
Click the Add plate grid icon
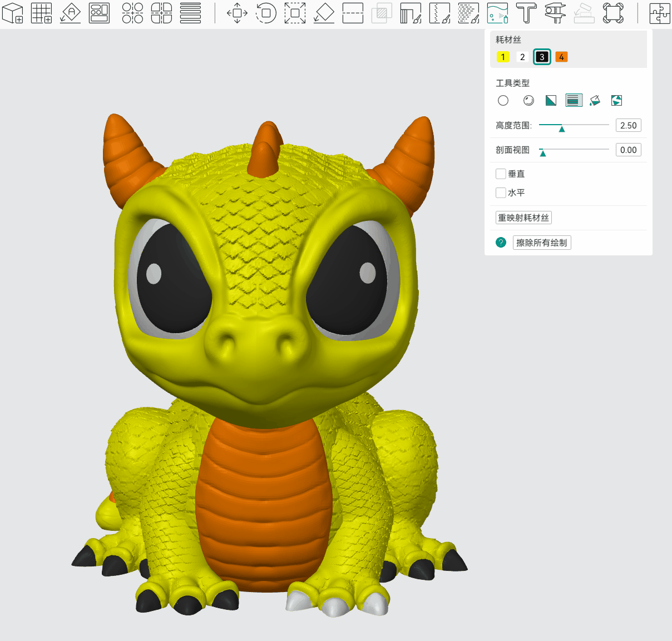41,13
